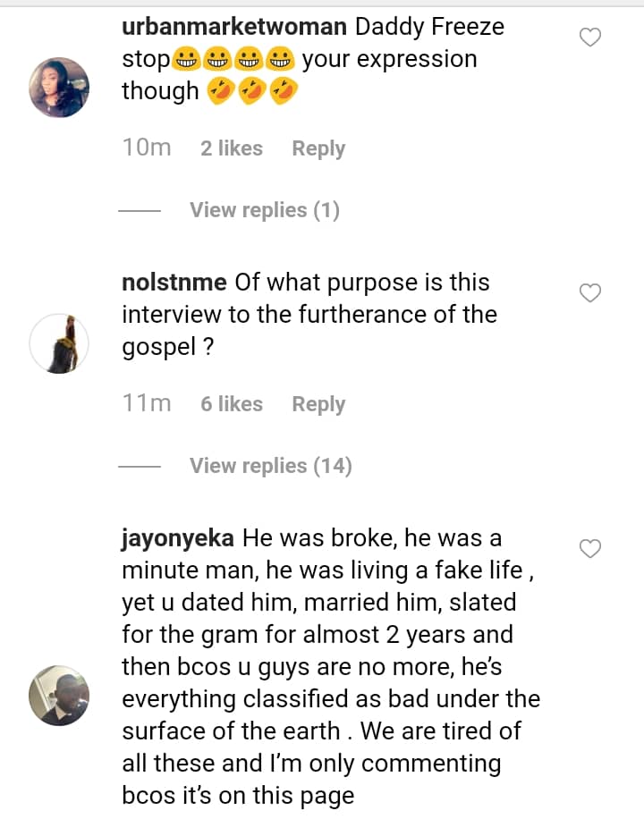This screenshot has width=644, height=828.
Task: Click the grinning emoji row in urbanmarketwoman's comment
Action: 234,60
